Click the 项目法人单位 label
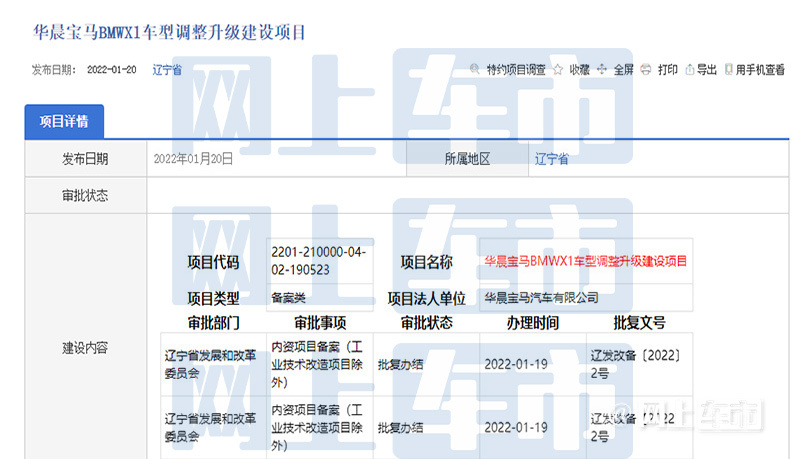Viewport: 800px width, 459px height. pos(427,298)
